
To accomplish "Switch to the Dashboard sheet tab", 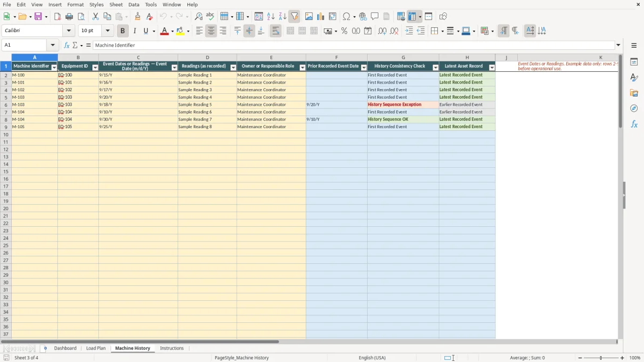I will pyautogui.click(x=65, y=349).
